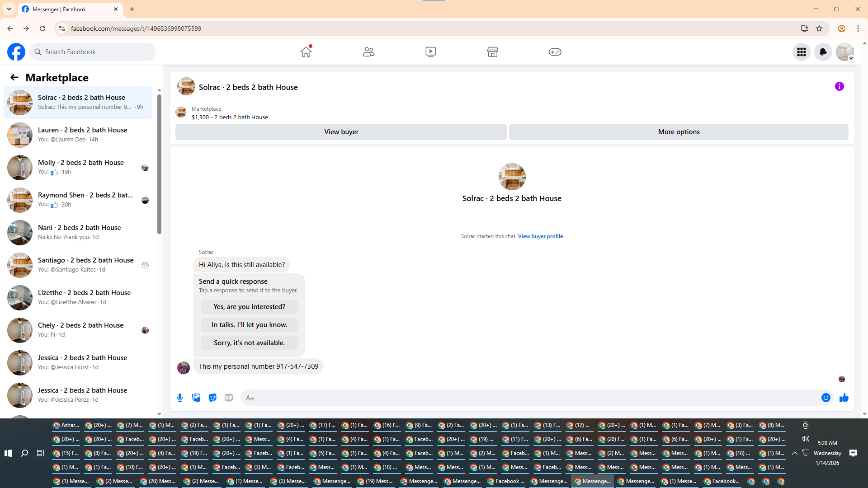This screenshot has width=868, height=488.
Task: Open conversation information purple icon
Action: click(839, 86)
